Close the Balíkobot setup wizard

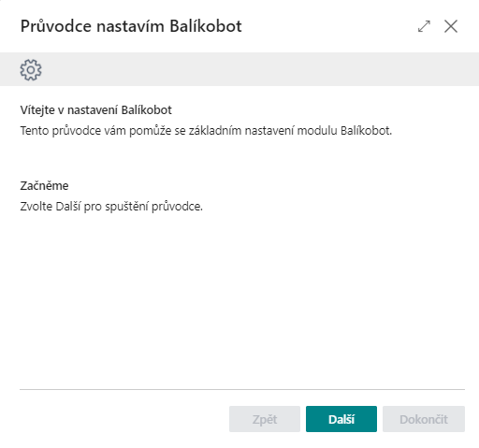pos(451,26)
